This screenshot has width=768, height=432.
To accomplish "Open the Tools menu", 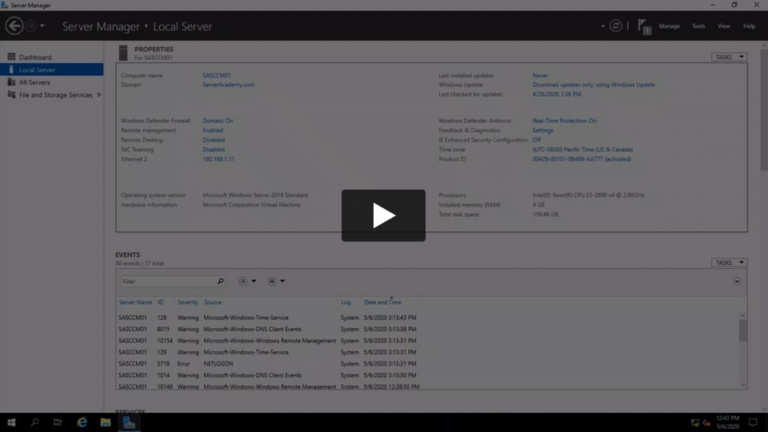I will (698, 26).
